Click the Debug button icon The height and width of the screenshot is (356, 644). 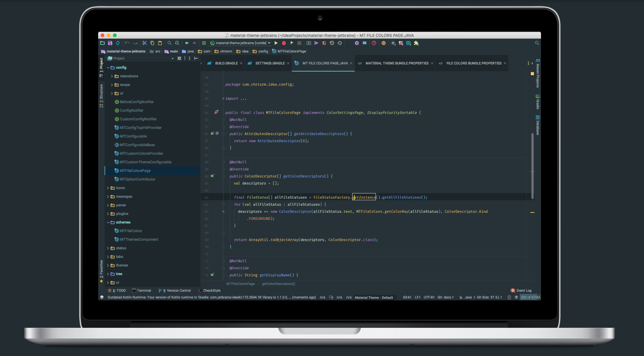284,43
